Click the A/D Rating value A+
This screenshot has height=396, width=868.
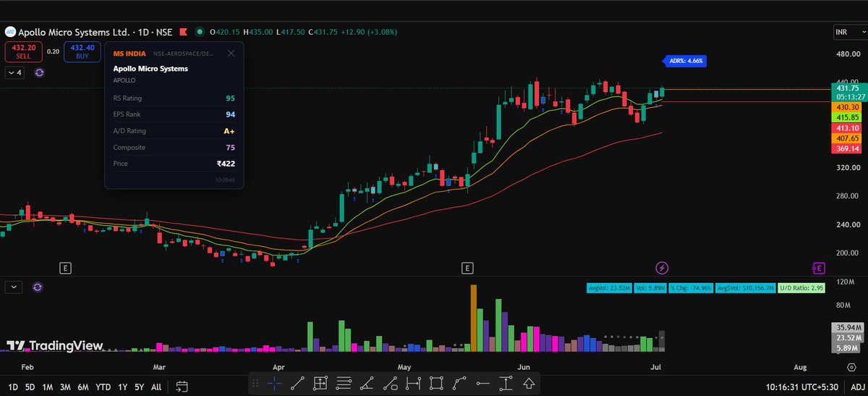[229, 131]
